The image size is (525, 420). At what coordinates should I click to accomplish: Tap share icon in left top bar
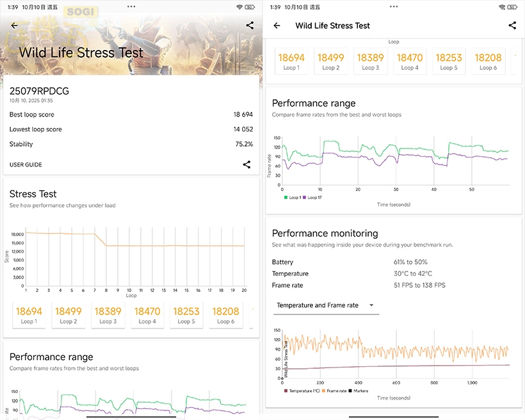coord(250,26)
